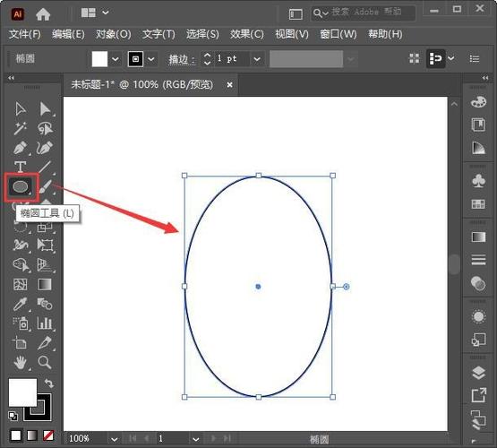Swap fill and stroke colors
Screen dimensions: 497x448
(49, 383)
